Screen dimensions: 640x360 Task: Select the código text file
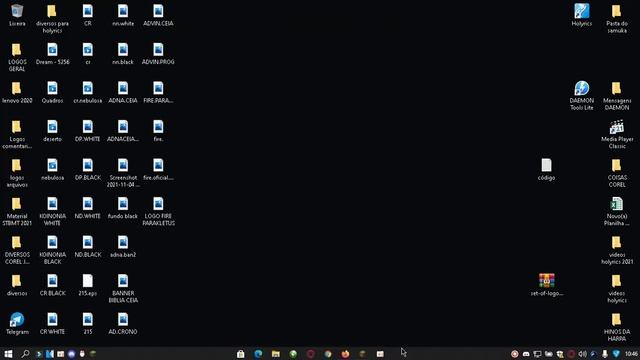tap(546, 169)
